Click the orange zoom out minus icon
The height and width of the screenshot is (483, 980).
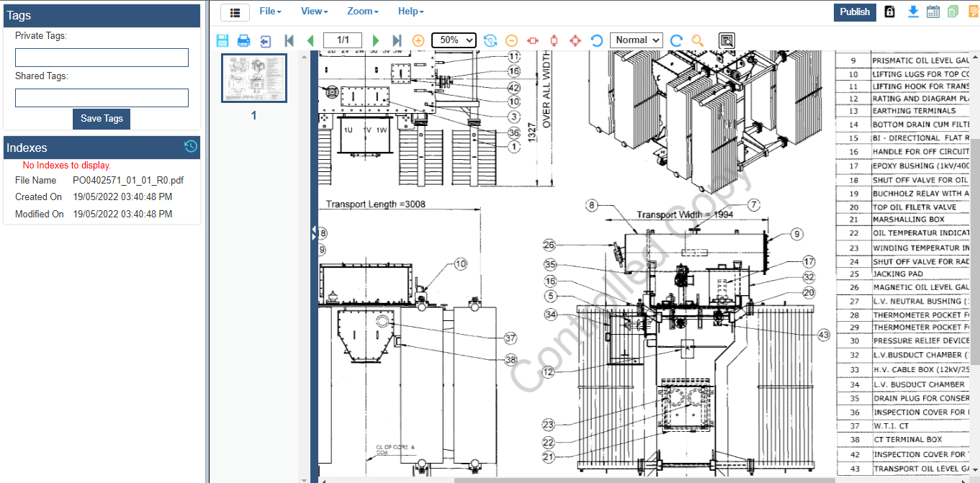tap(511, 40)
